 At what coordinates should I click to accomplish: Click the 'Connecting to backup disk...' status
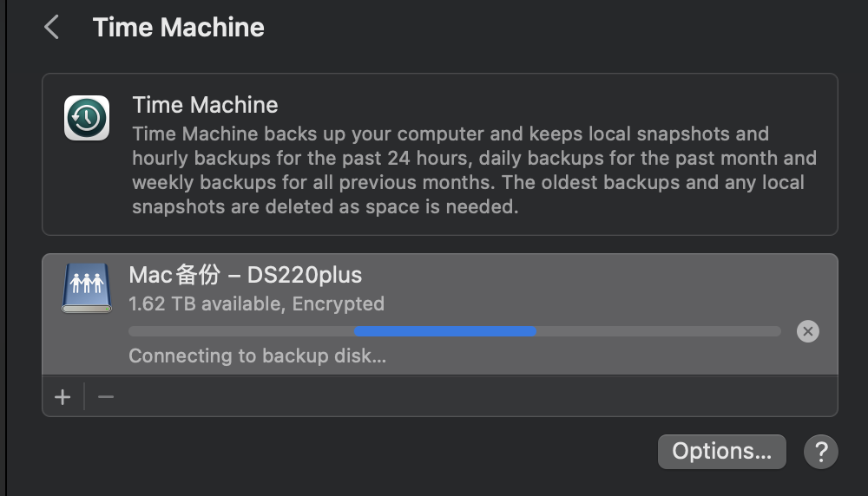[x=257, y=356]
